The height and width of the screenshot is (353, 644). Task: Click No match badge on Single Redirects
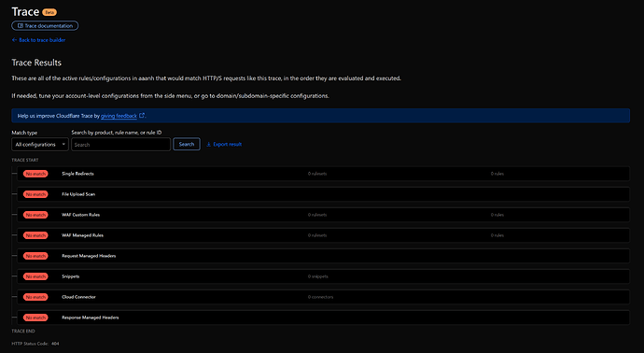[35, 174]
